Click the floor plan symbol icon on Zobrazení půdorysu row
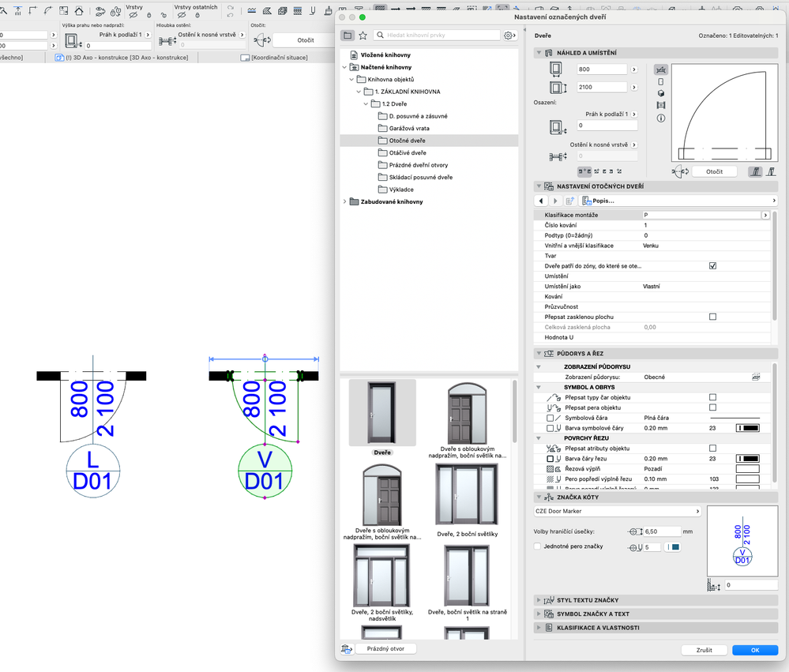The height and width of the screenshot is (672, 789). pos(755,377)
